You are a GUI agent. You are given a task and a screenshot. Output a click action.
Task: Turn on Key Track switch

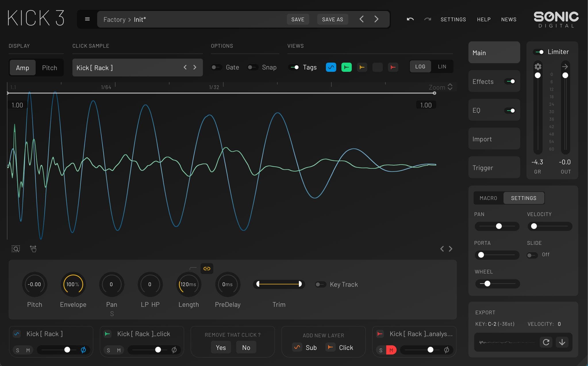pos(320,284)
